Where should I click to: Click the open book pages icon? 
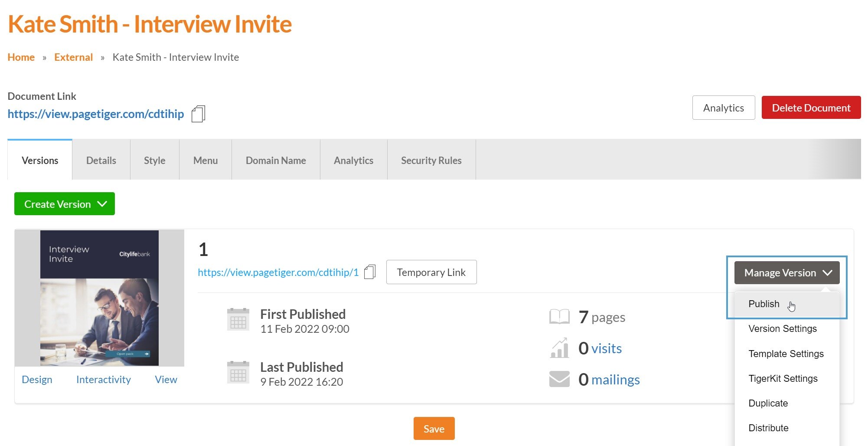(x=559, y=317)
